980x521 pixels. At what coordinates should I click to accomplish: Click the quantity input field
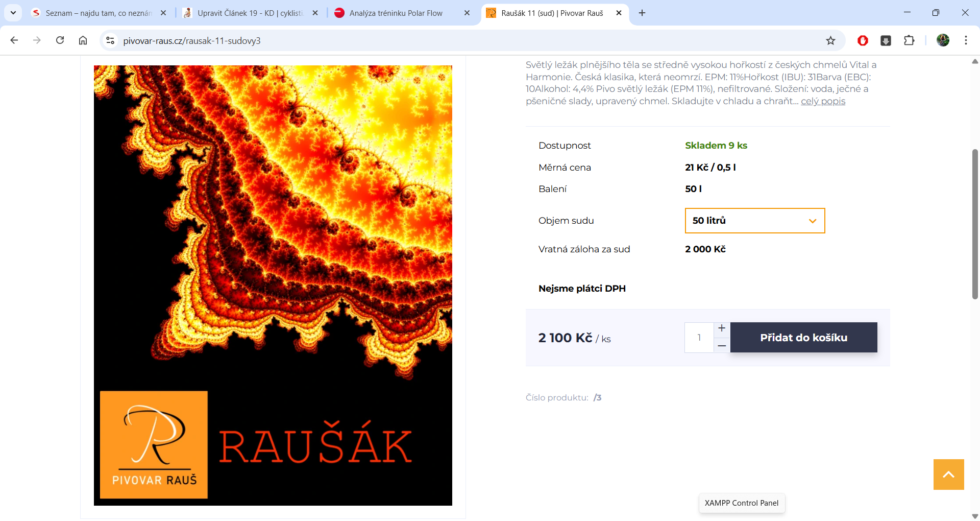(x=699, y=338)
